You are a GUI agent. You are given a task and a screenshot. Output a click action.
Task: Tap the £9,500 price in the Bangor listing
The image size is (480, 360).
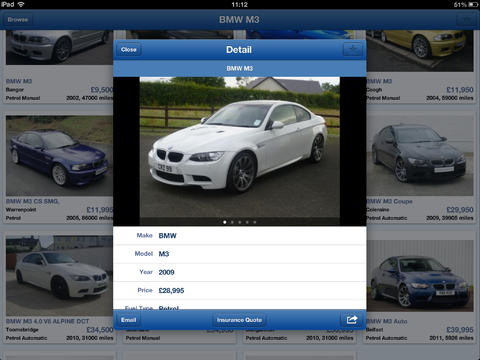(102, 90)
